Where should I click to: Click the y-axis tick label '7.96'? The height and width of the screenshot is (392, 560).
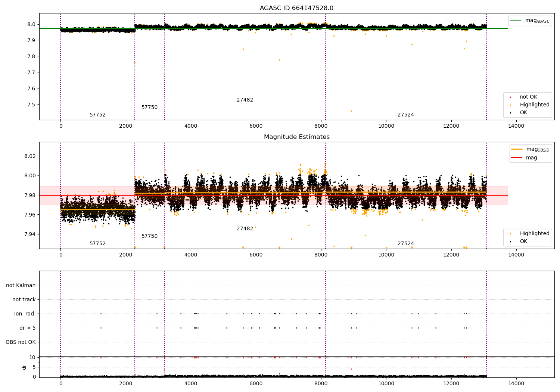click(x=29, y=215)
